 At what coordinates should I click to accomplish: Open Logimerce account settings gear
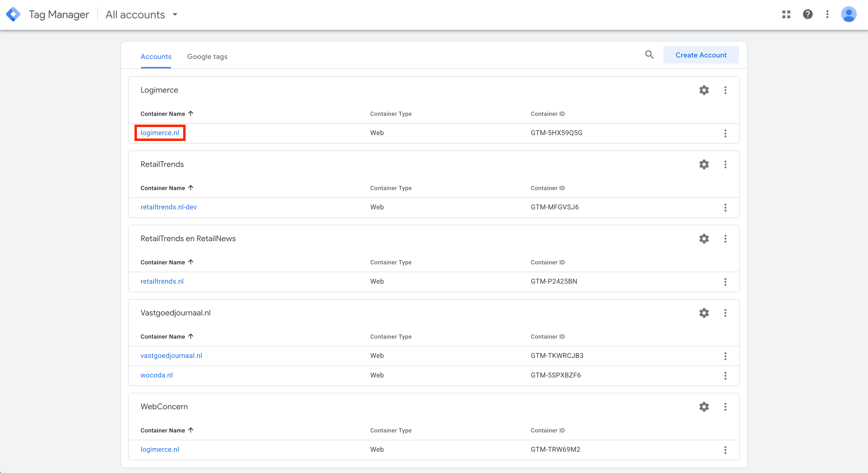click(x=703, y=90)
